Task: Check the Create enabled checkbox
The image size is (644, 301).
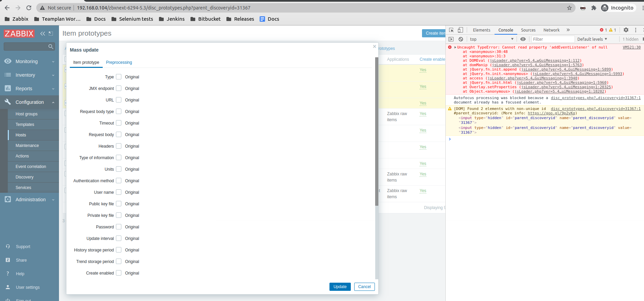Action: tap(119, 273)
